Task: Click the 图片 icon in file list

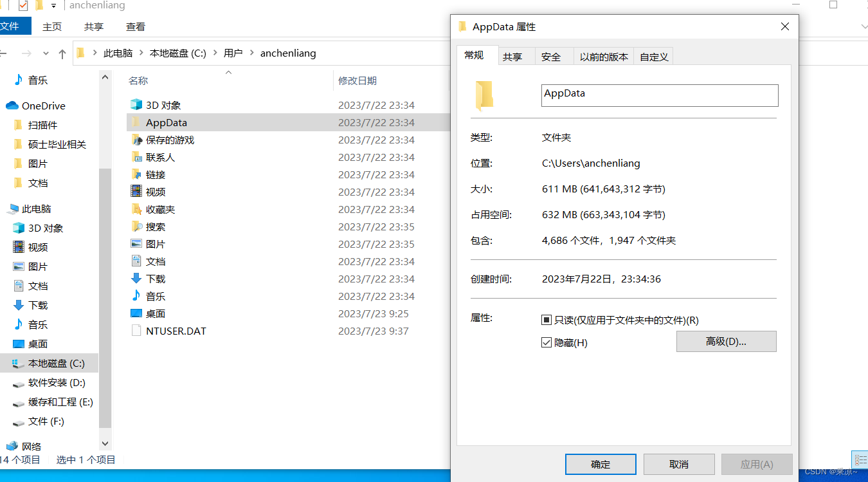Action: pyautogui.click(x=136, y=244)
